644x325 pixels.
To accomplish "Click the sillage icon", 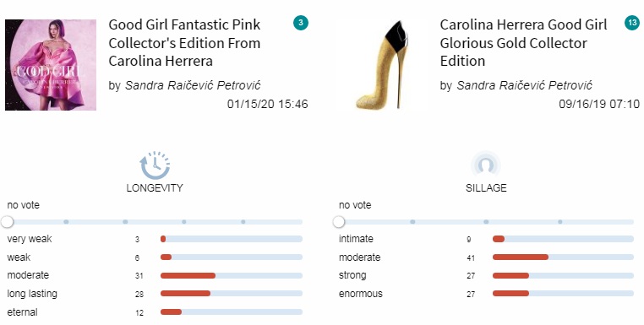I will (x=486, y=165).
